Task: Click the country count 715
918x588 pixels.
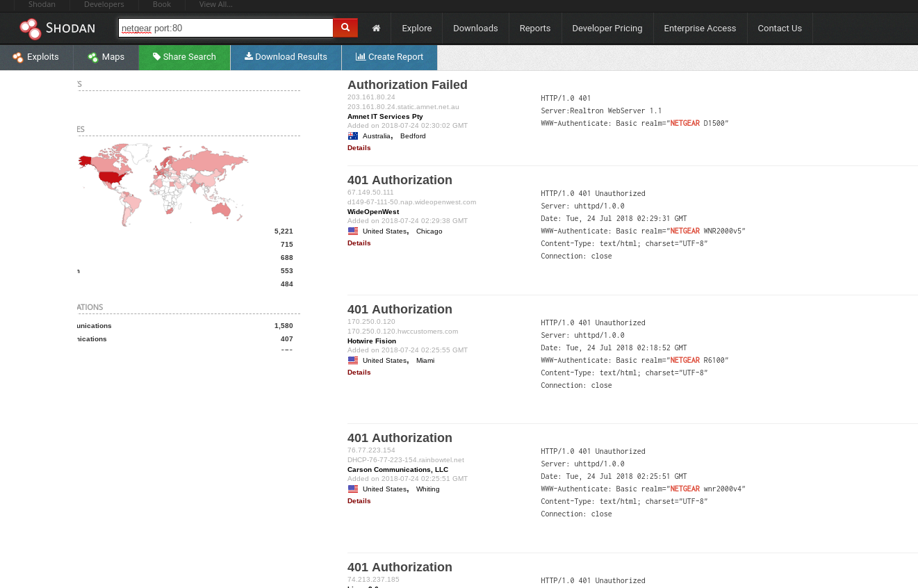Action: [286, 245]
